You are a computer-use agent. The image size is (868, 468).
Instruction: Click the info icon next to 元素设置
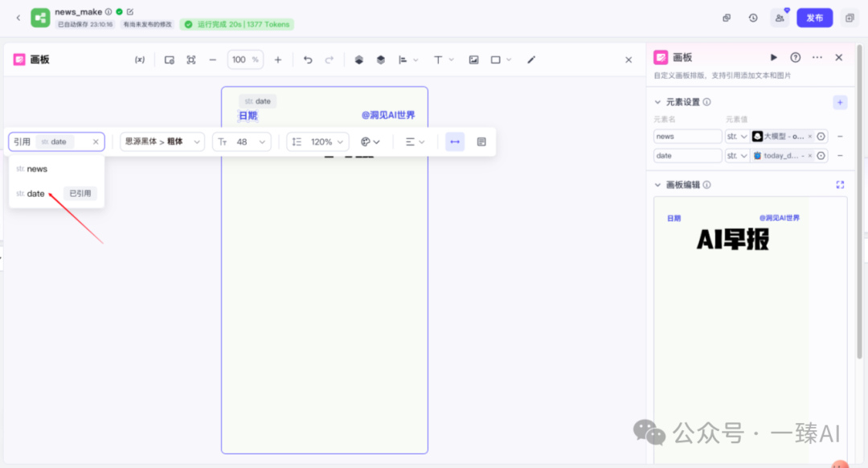[x=707, y=102]
